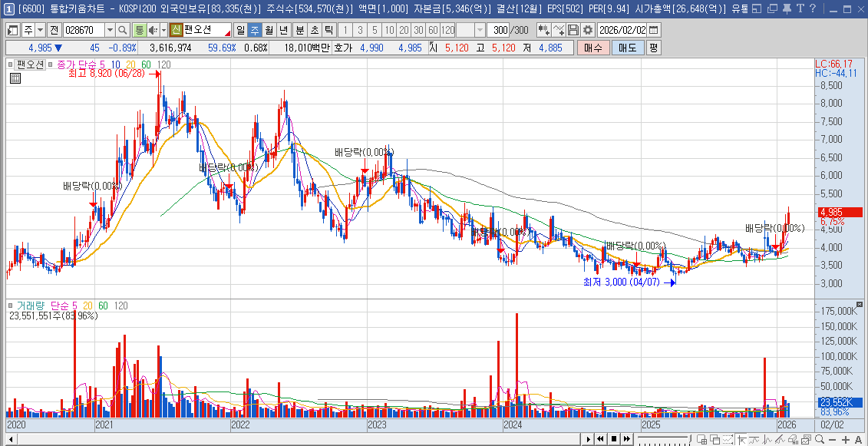Click the magnifier zoom icon at bottom right
The image size is (868, 446).
[819, 439]
